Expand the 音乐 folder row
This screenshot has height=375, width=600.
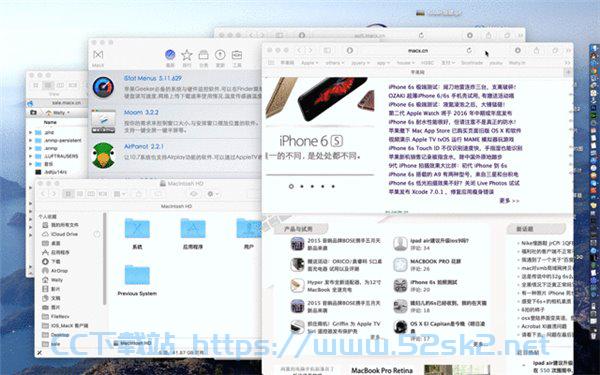(31, 164)
